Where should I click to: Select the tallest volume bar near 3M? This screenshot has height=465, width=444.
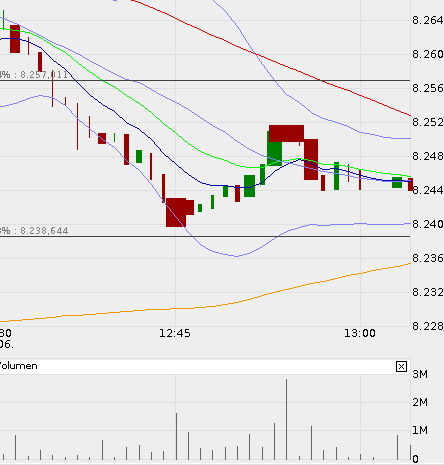[x=286, y=419]
